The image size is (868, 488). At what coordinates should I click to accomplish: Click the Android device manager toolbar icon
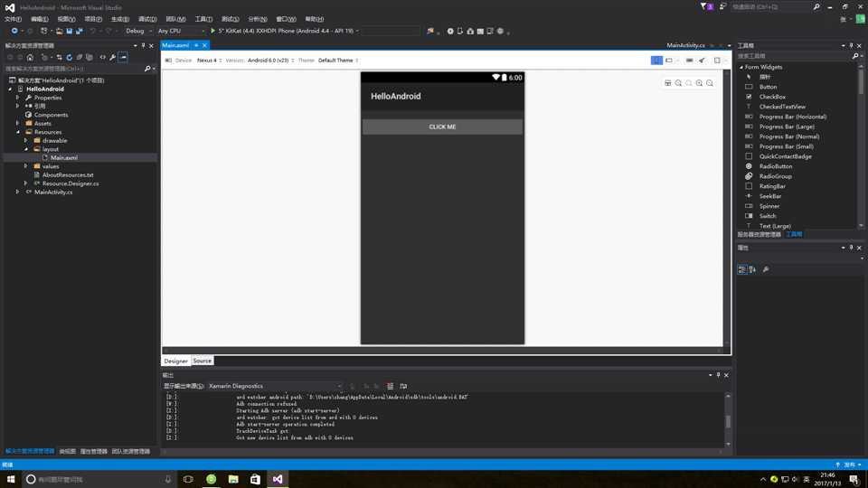[x=460, y=31]
